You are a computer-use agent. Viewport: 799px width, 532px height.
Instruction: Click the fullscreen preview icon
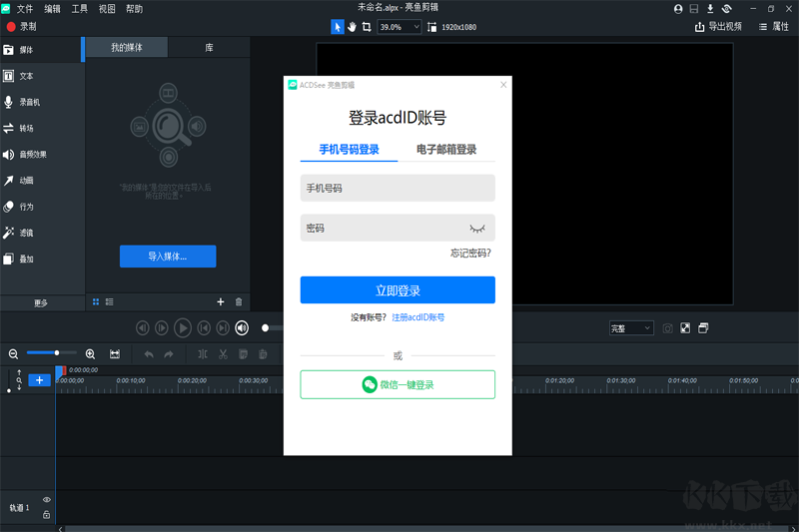pyautogui.click(x=685, y=327)
